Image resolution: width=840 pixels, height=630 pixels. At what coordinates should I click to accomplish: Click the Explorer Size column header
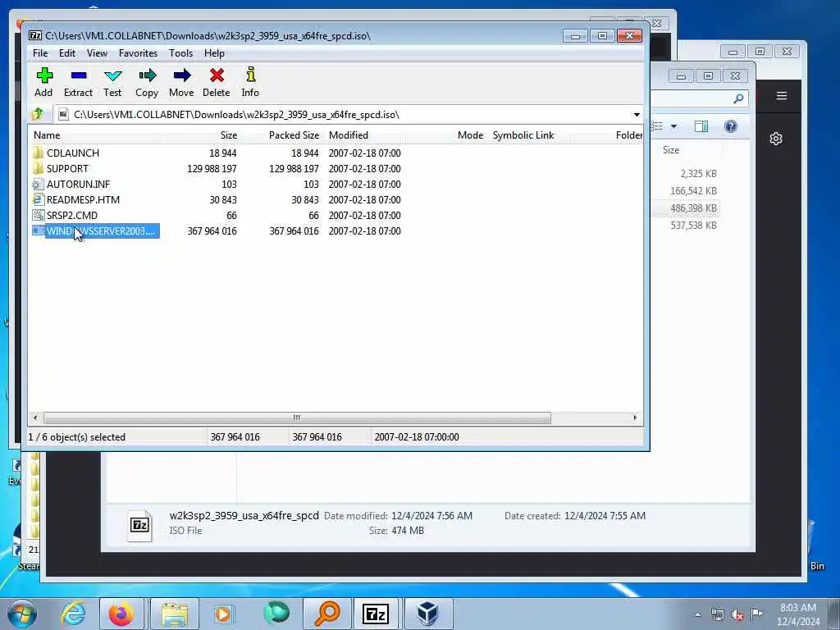(x=671, y=150)
